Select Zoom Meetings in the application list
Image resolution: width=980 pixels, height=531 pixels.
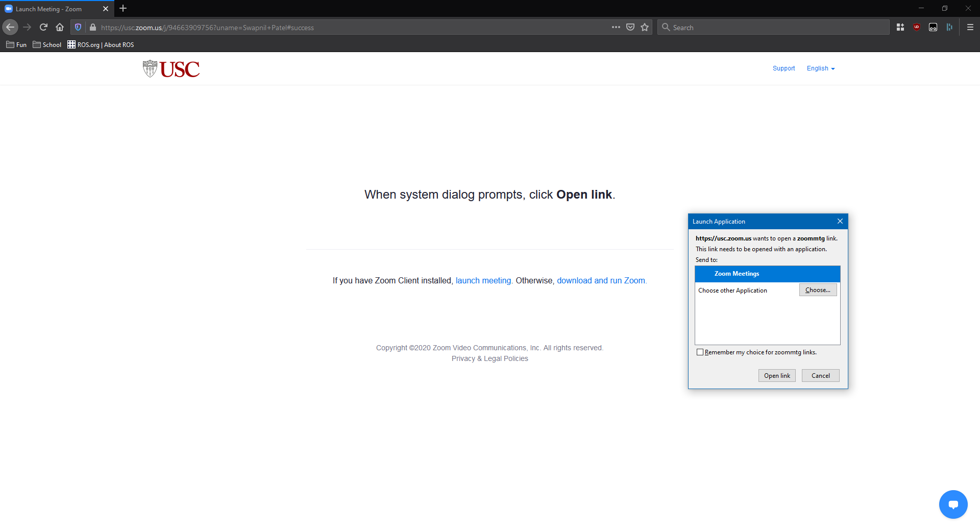pyautogui.click(x=767, y=274)
